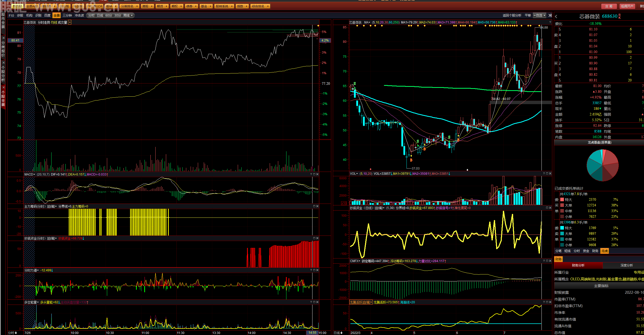Open the 自选 dropdown in the chart toolbar
The width and height of the screenshot is (644, 335).
540,15
